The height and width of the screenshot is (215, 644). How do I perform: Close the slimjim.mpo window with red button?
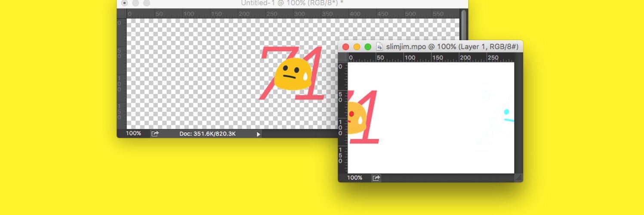point(345,47)
